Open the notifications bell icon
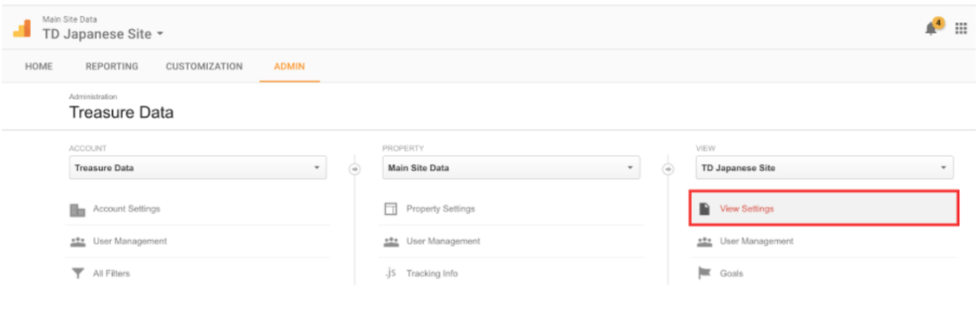Viewport: 980px width, 309px height. pyautogui.click(x=932, y=28)
